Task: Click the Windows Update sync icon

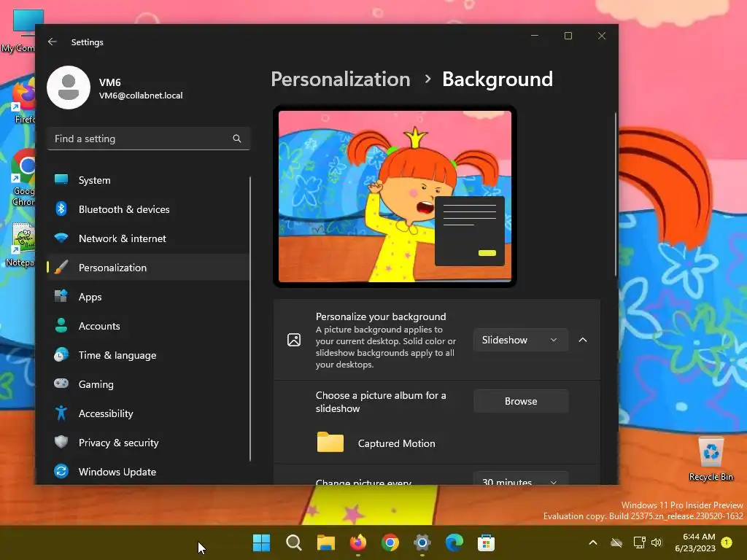Action: pyautogui.click(x=61, y=472)
